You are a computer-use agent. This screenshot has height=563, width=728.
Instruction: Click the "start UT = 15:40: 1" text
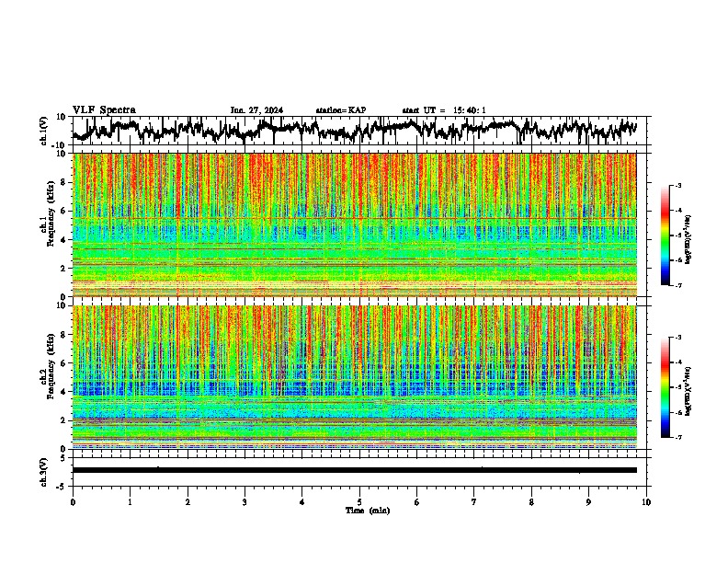click(444, 110)
